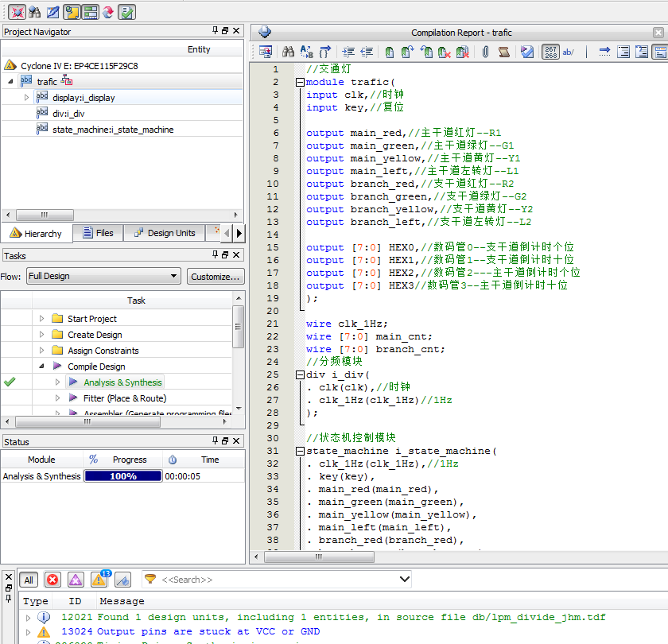Start Analysis & Synthesis with the green check toolbar icon
This screenshot has width=668, height=644.
point(126,12)
